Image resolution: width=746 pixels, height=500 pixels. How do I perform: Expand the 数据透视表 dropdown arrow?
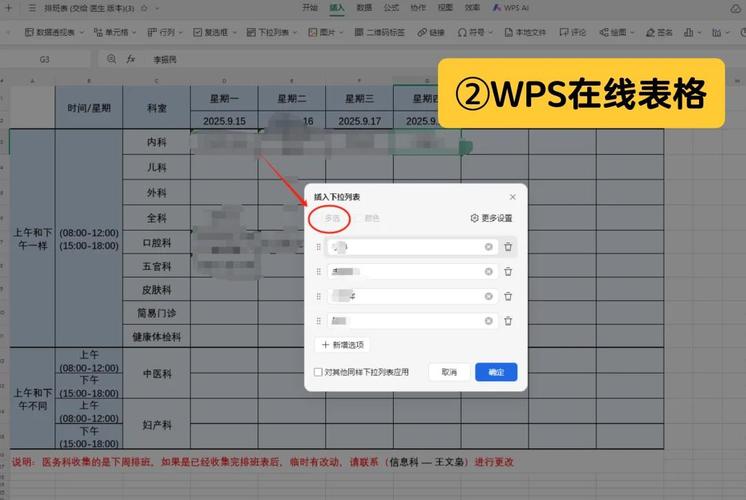(x=82, y=32)
